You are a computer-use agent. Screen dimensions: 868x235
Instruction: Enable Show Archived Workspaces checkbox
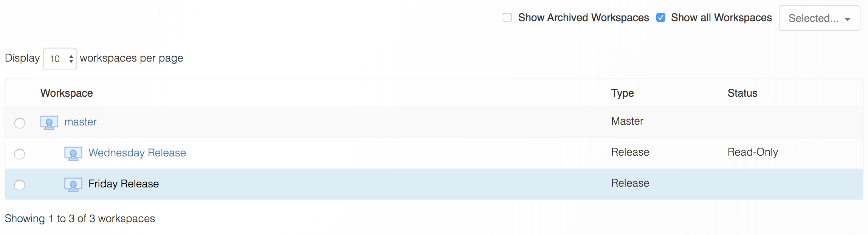(507, 17)
